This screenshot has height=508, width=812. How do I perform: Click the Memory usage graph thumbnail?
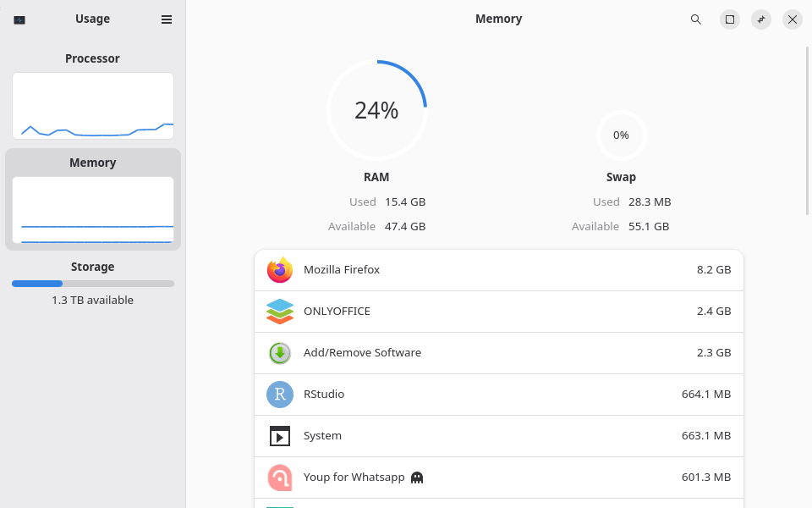click(x=92, y=210)
